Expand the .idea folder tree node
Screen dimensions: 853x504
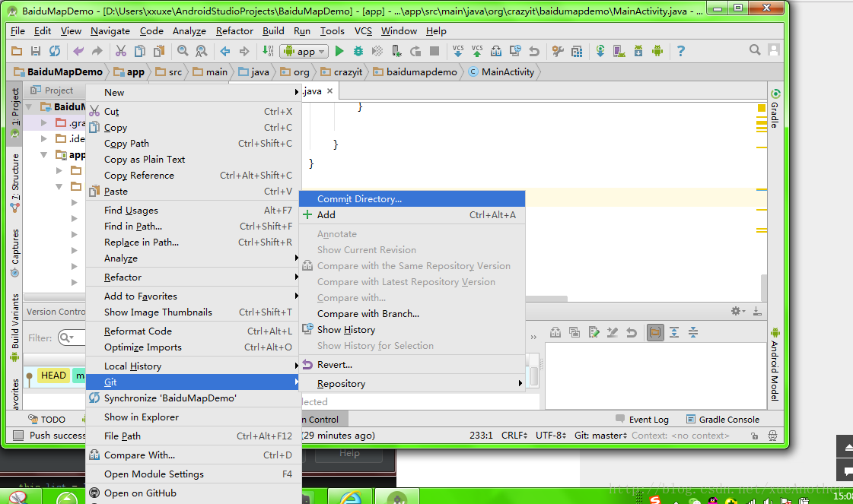45,138
